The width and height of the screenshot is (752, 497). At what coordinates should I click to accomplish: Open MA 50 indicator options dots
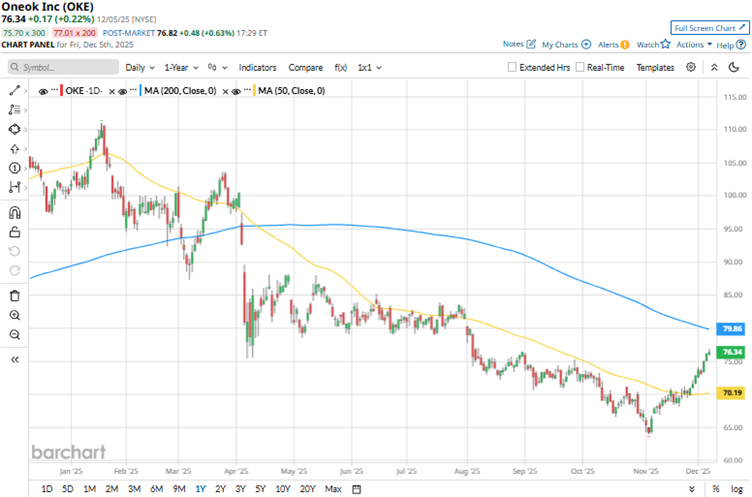click(247, 90)
